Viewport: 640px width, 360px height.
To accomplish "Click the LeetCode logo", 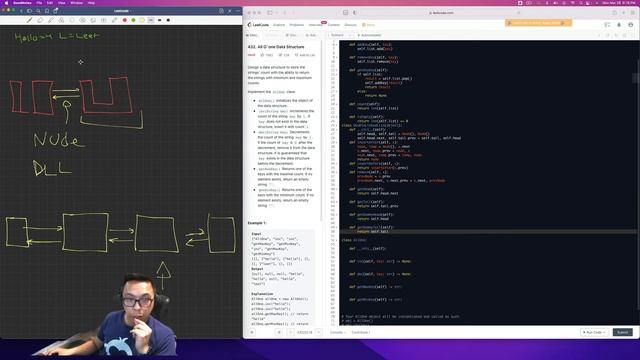I will (x=258, y=25).
